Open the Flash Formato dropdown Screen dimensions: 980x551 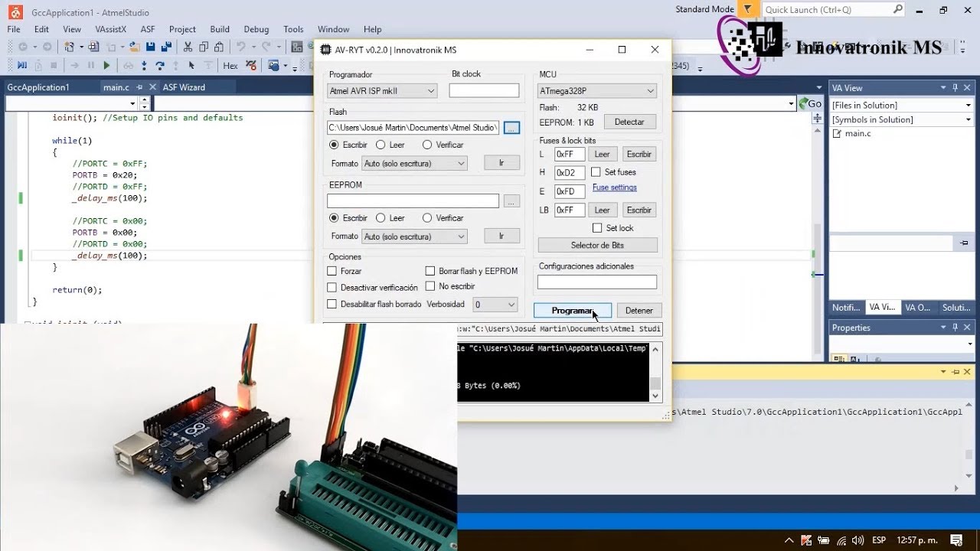414,163
